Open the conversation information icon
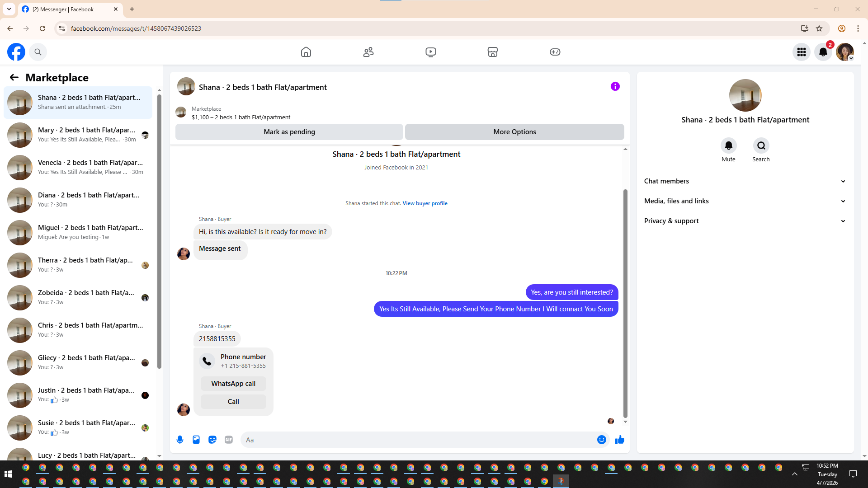The width and height of the screenshot is (868, 488). click(x=615, y=86)
